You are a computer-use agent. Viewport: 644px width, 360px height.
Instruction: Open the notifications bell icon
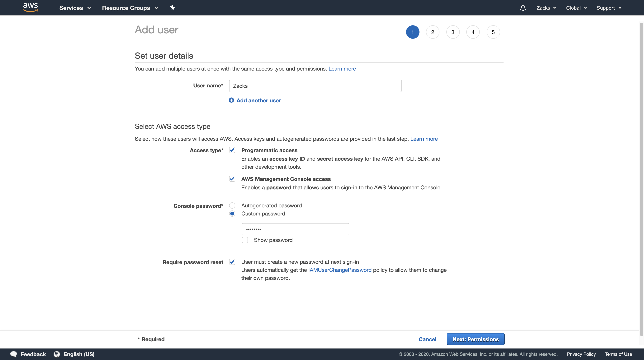(523, 8)
